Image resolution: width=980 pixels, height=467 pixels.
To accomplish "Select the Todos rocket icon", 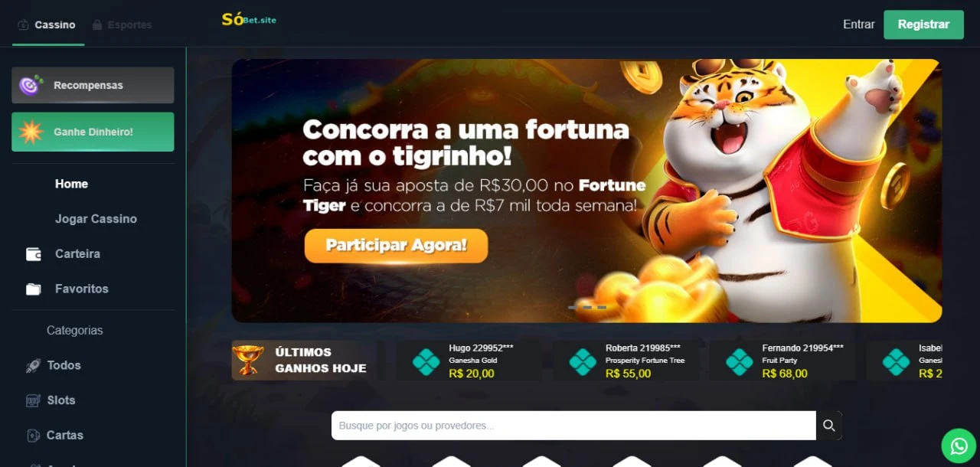I will [x=33, y=366].
